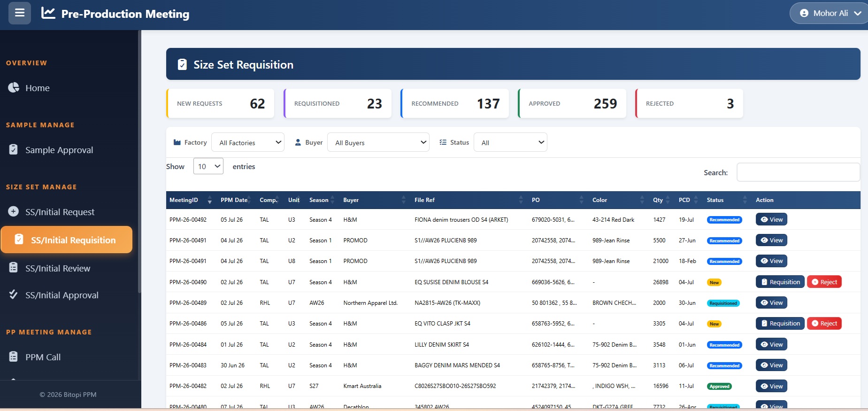Sort table by MeetingID column
Image resolution: width=868 pixels, height=411 pixels.
coord(191,200)
